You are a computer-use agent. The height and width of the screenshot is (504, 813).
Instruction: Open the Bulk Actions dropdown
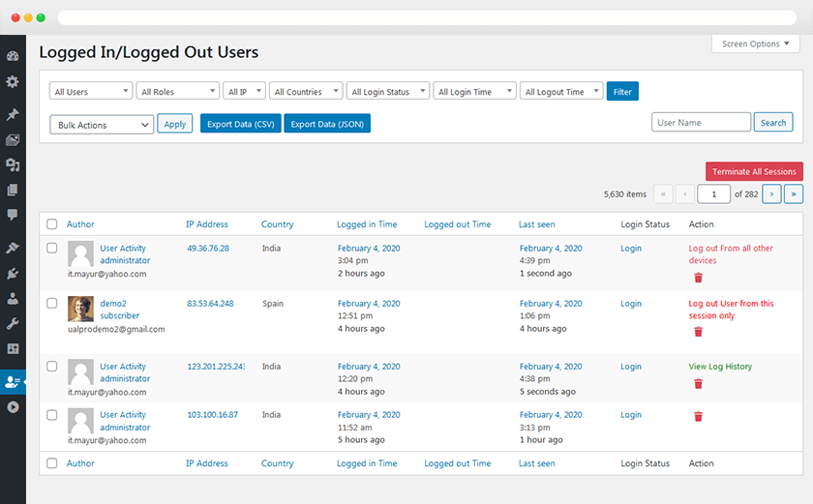click(101, 125)
